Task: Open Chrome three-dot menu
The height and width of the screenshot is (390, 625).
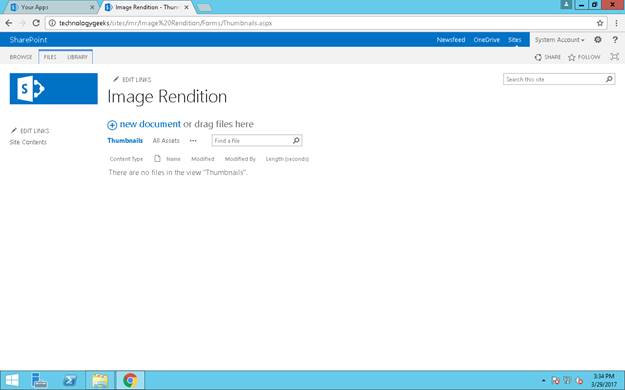Action: tap(617, 23)
